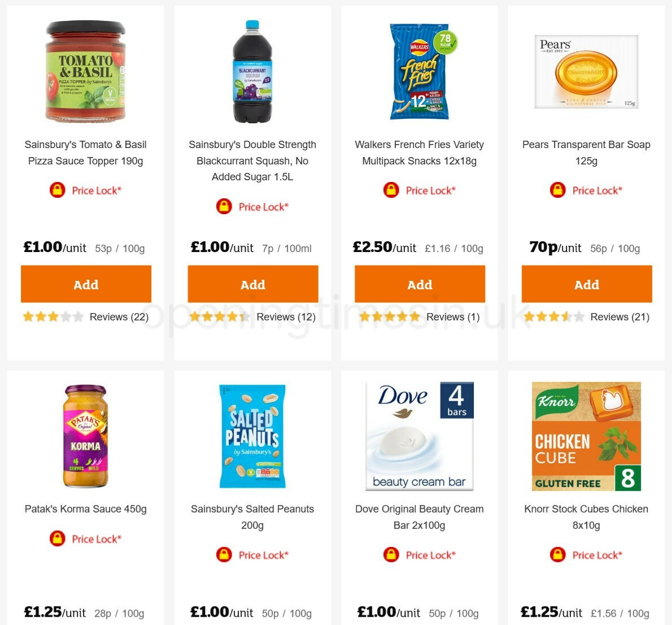Click the Salted Peanuts product photo
Viewport: 672px width, 625px height.
tap(252, 435)
